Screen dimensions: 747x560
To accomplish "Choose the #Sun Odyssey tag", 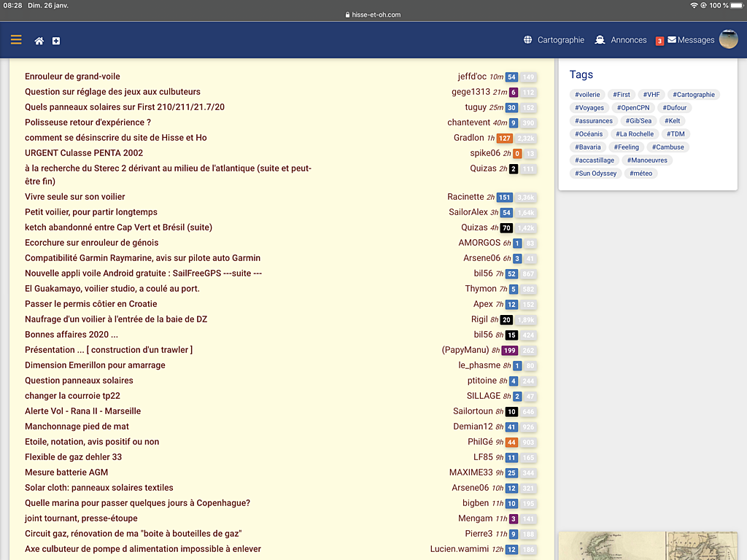I will point(596,174).
